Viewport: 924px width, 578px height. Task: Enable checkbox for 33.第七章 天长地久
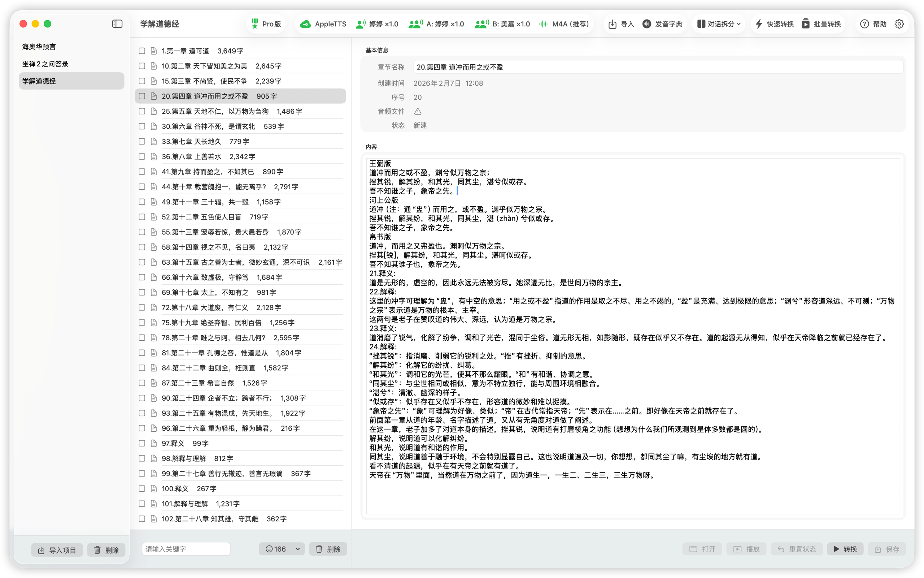[x=142, y=142]
